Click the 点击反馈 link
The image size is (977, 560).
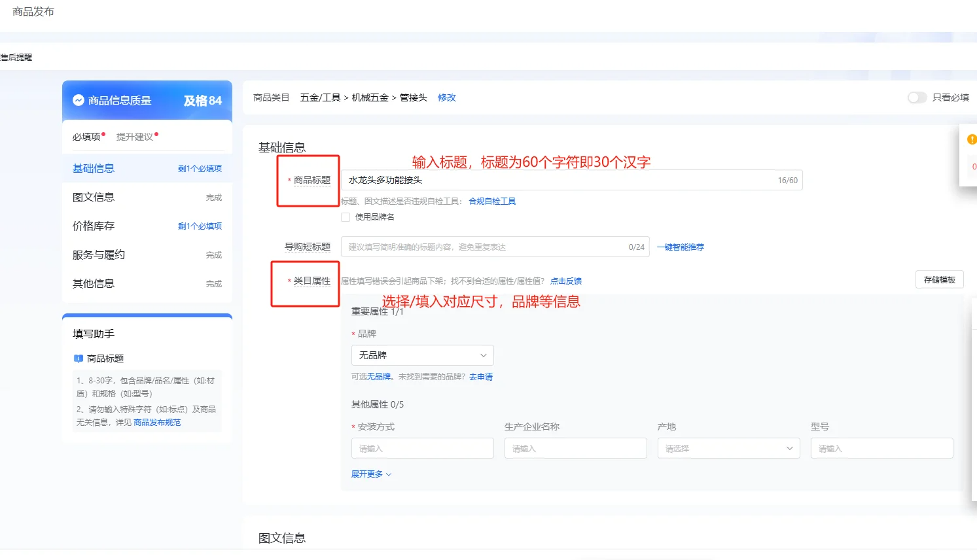(x=565, y=281)
